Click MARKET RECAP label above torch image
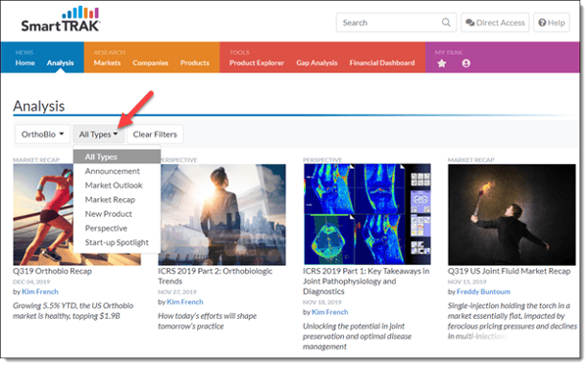588x366 pixels. (x=471, y=160)
